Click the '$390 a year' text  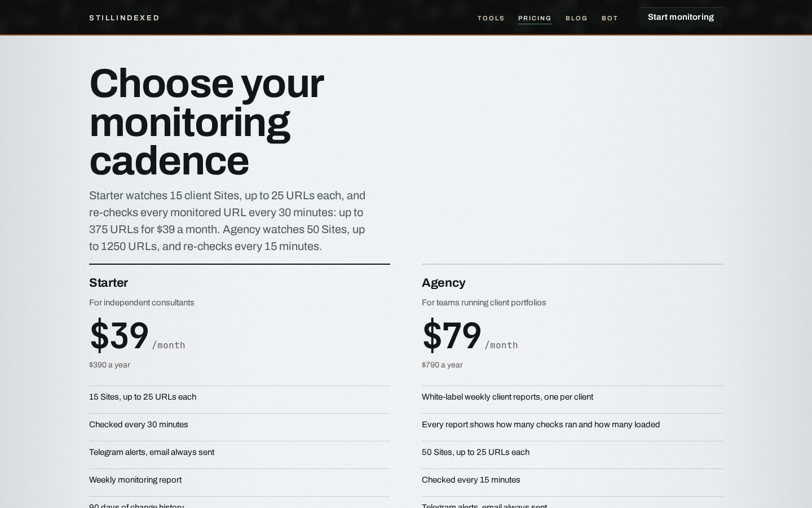109,365
